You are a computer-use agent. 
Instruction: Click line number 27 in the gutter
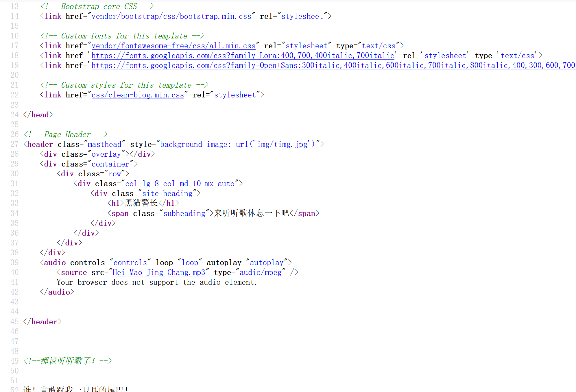14,144
